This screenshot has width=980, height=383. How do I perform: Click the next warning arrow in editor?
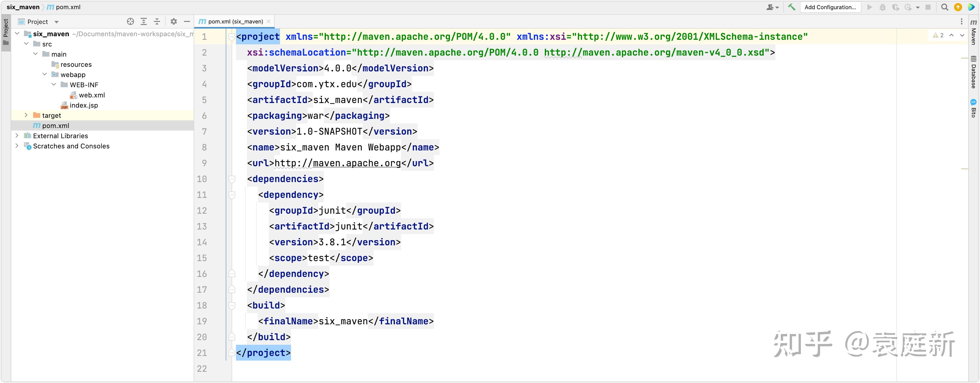tap(962, 35)
